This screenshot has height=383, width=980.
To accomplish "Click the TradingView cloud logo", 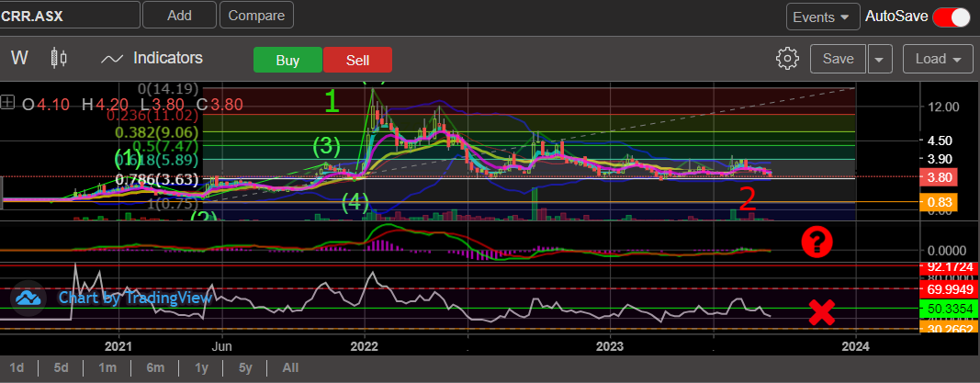I will 28,298.
